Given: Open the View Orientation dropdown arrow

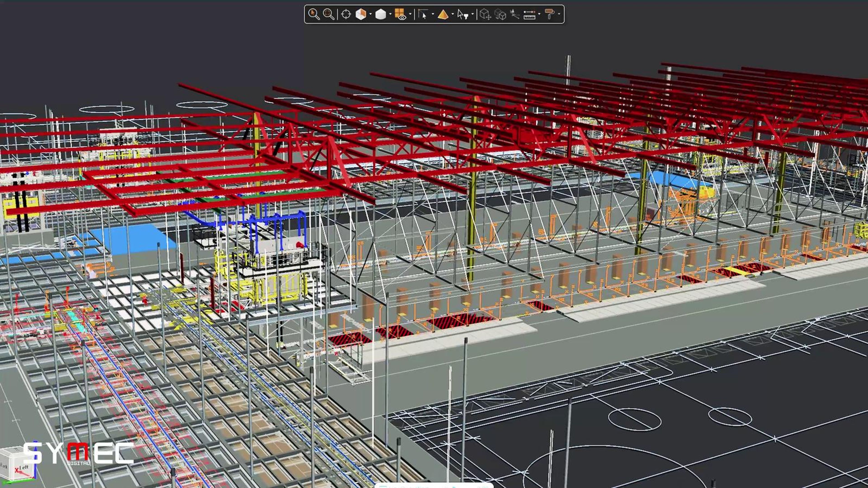Looking at the screenshot, I should coord(370,14).
